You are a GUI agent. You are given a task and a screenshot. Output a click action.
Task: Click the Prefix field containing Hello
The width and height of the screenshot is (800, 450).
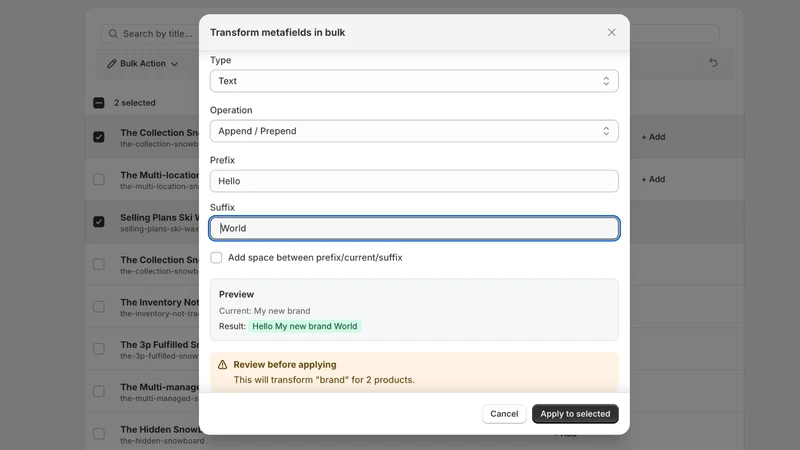tap(414, 181)
